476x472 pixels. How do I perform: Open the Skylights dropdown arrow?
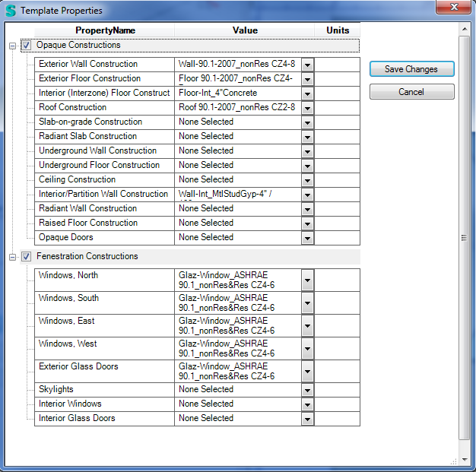coord(307,390)
